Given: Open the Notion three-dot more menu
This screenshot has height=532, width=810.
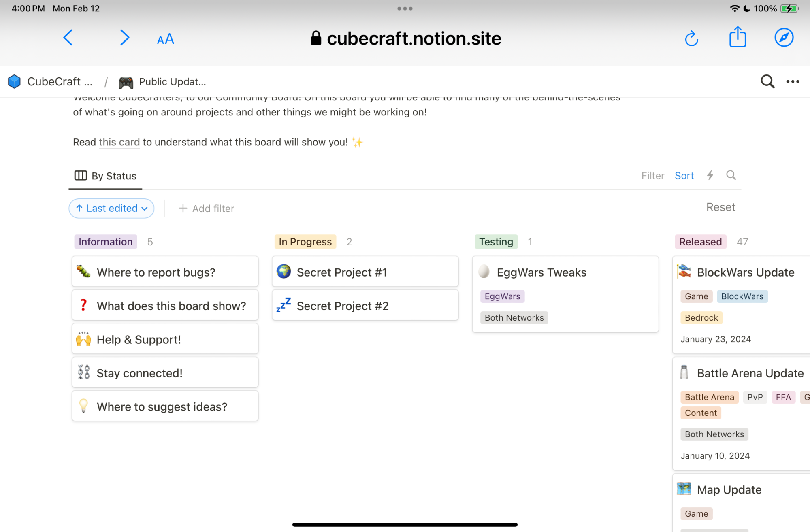Looking at the screenshot, I should pyautogui.click(x=793, y=81).
